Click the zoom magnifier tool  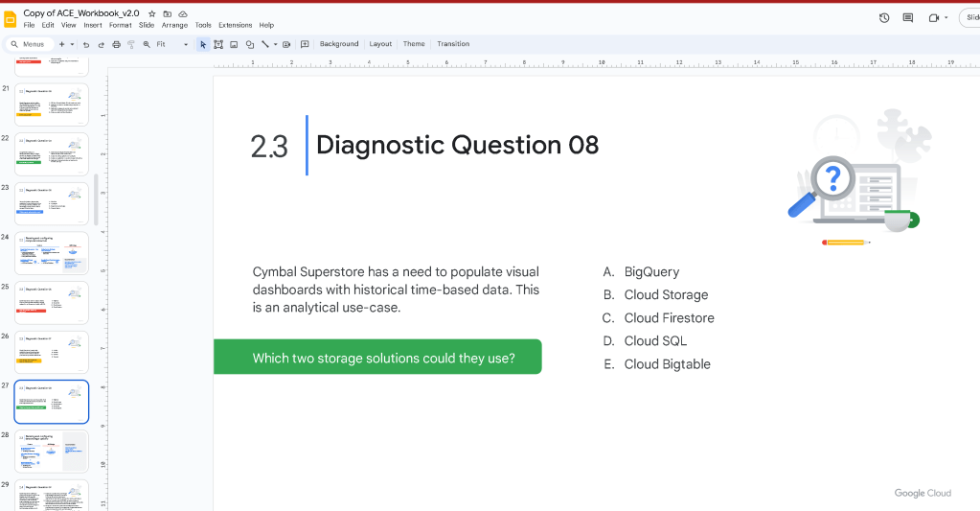click(x=147, y=44)
